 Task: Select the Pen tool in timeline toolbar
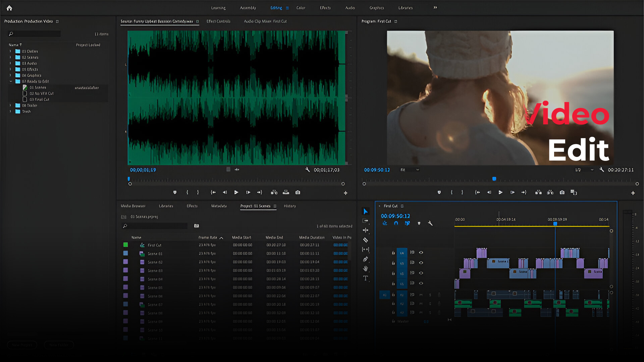pyautogui.click(x=366, y=259)
